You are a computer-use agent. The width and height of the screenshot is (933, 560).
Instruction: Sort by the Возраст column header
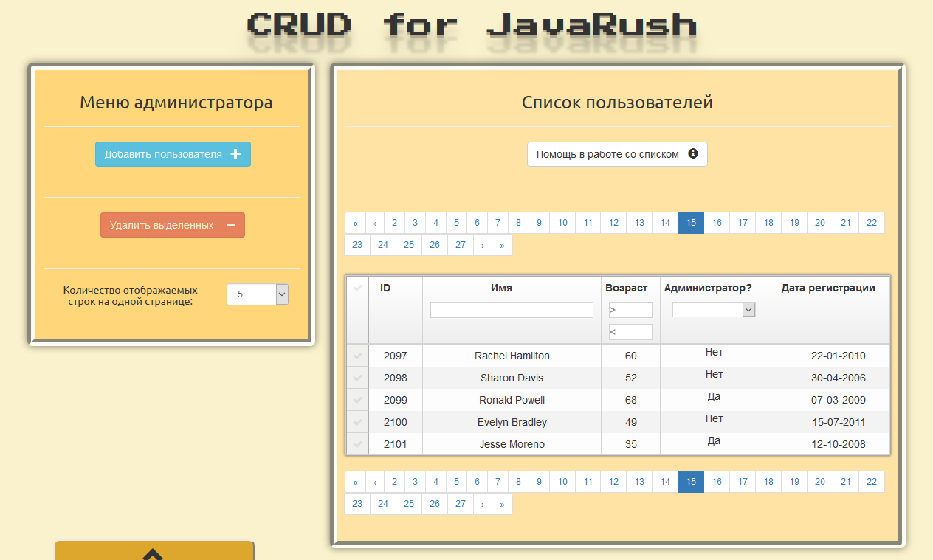point(627,288)
